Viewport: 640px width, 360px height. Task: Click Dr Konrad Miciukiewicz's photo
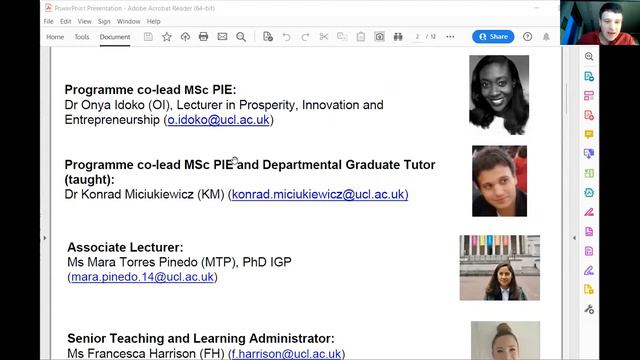click(500, 181)
